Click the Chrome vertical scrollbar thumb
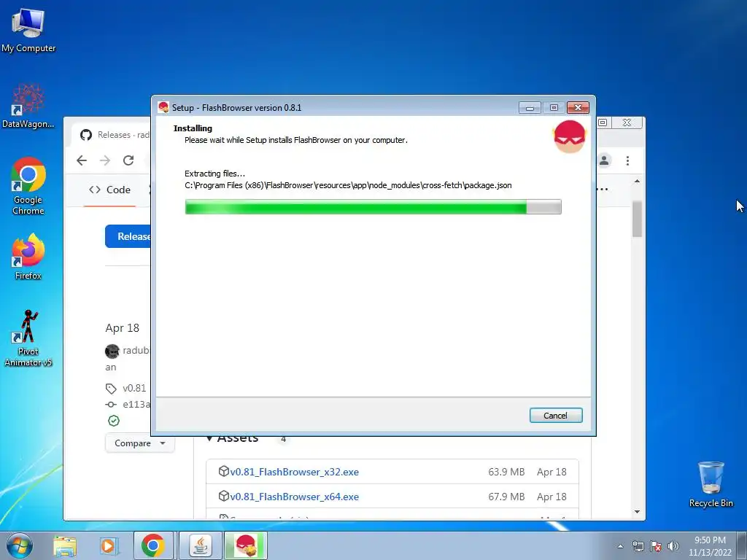 pos(637,219)
